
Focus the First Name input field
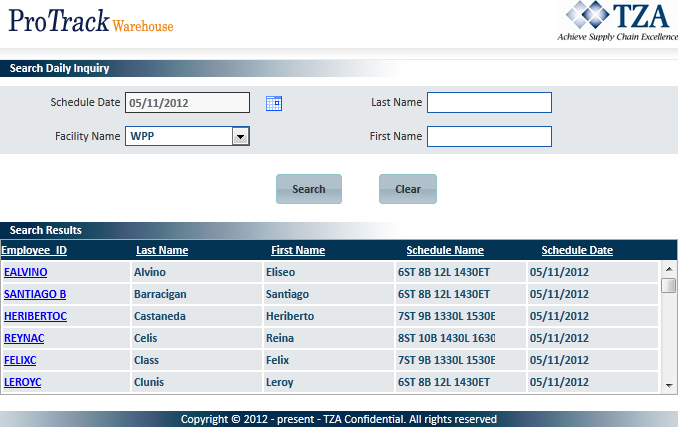click(489, 137)
